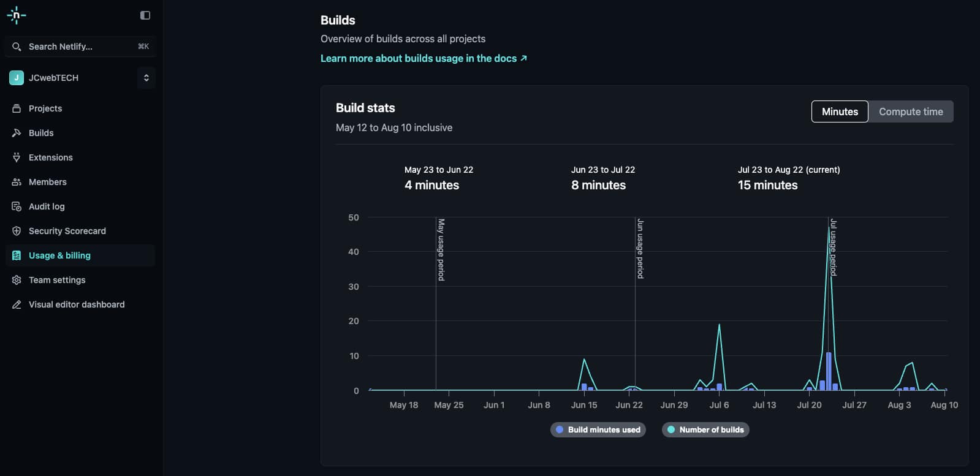The height and width of the screenshot is (476, 980).
Task: Open Team settings
Action: (x=80, y=280)
